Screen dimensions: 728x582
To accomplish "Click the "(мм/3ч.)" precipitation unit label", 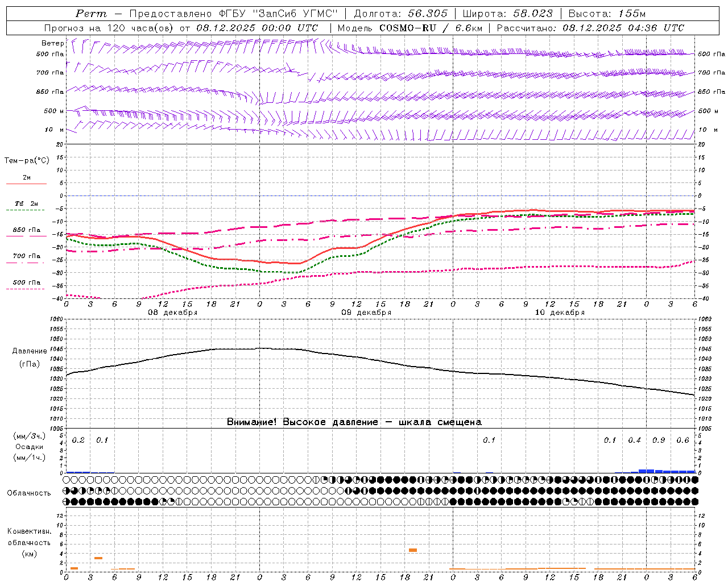I will pos(30,436).
